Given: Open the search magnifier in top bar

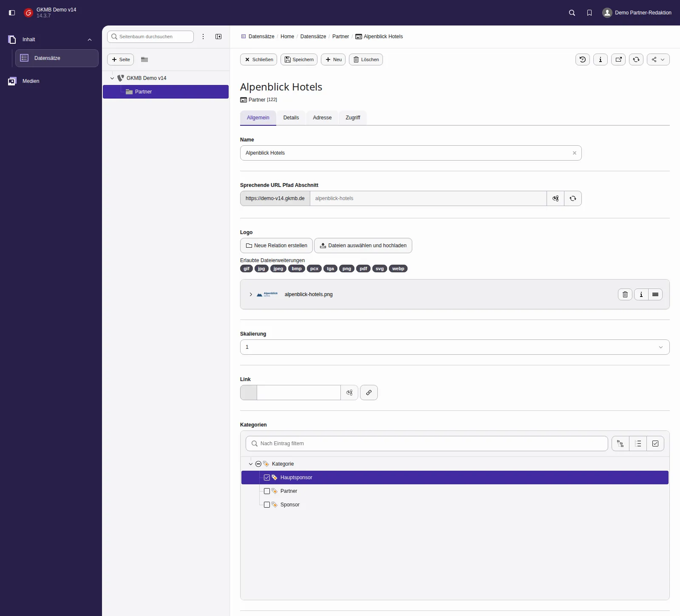Looking at the screenshot, I should pyautogui.click(x=572, y=13).
